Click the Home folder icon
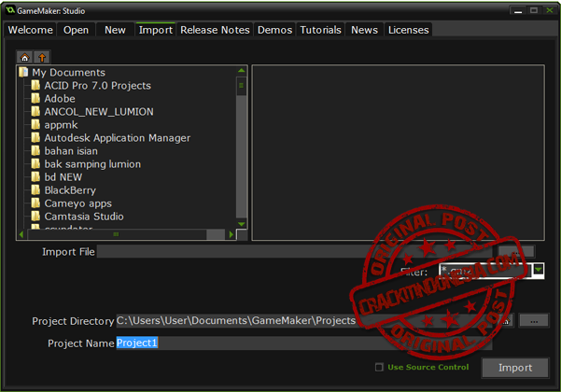The image size is (561, 392). click(25, 56)
